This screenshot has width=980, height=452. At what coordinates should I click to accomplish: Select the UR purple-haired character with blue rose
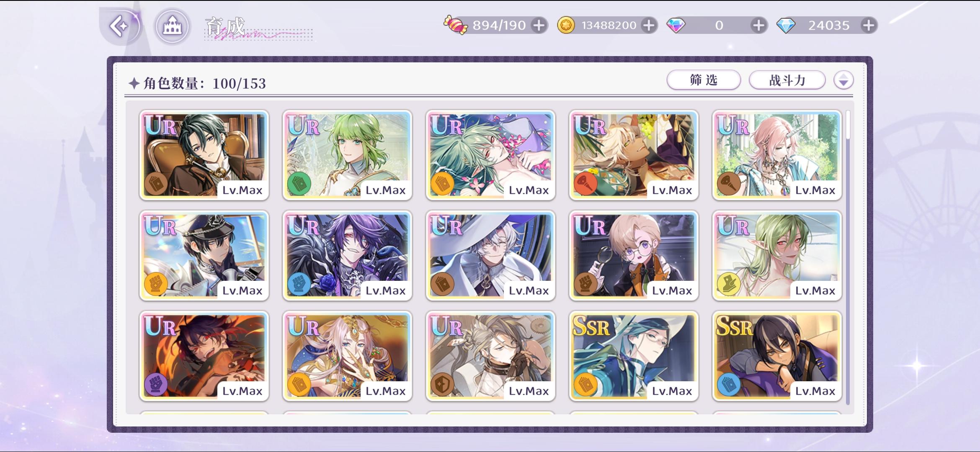tap(347, 255)
